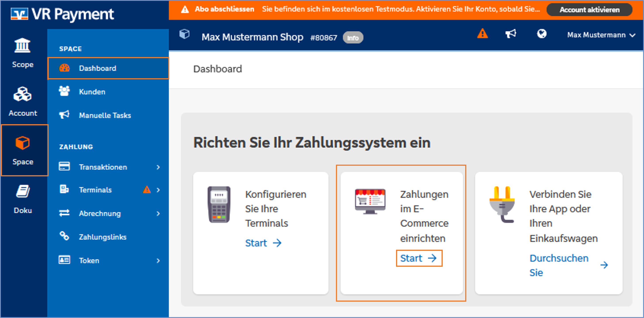Viewport: 644px width, 318px height.
Task: Click the space number #80867
Action: [x=324, y=38]
